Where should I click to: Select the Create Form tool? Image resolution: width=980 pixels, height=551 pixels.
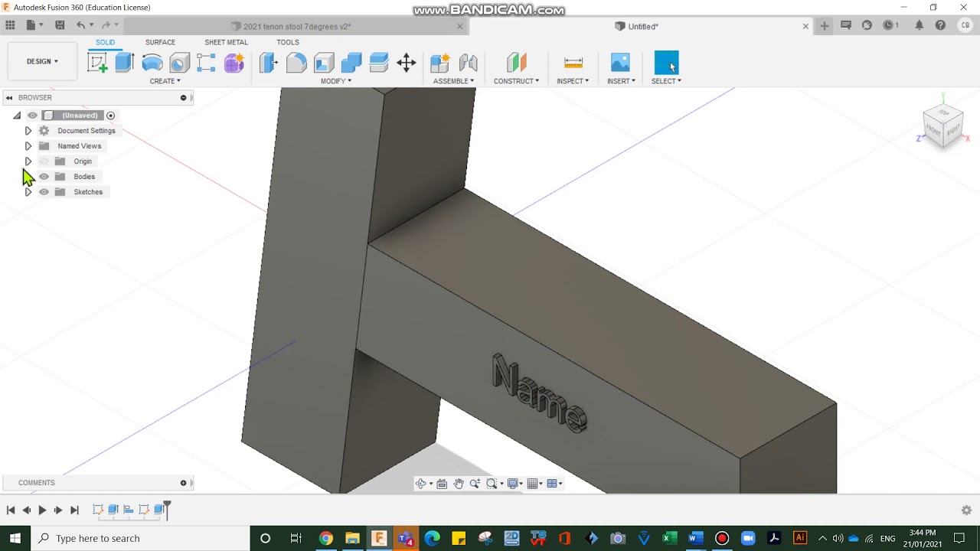(x=234, y=63)
